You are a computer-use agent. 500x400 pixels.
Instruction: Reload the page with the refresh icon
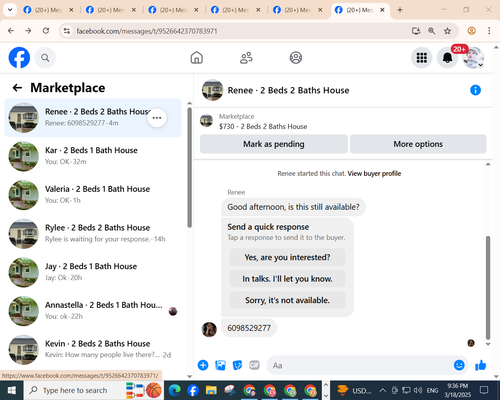pos(46,31)
